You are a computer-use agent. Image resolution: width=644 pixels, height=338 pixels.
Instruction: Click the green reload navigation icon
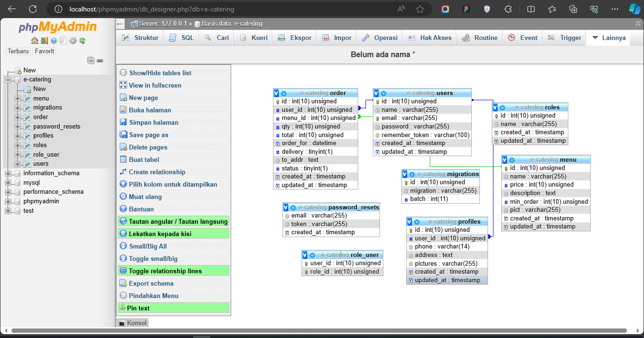point(82,40)
